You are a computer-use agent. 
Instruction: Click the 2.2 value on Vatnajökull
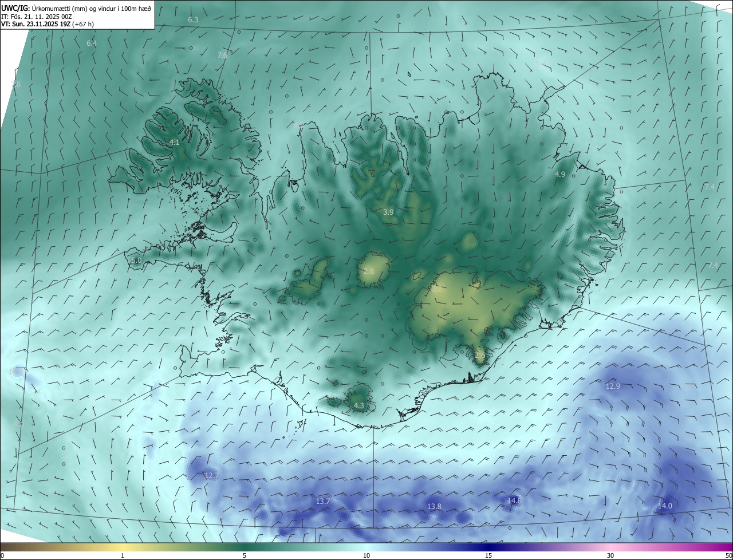click(x=437, y=290)
